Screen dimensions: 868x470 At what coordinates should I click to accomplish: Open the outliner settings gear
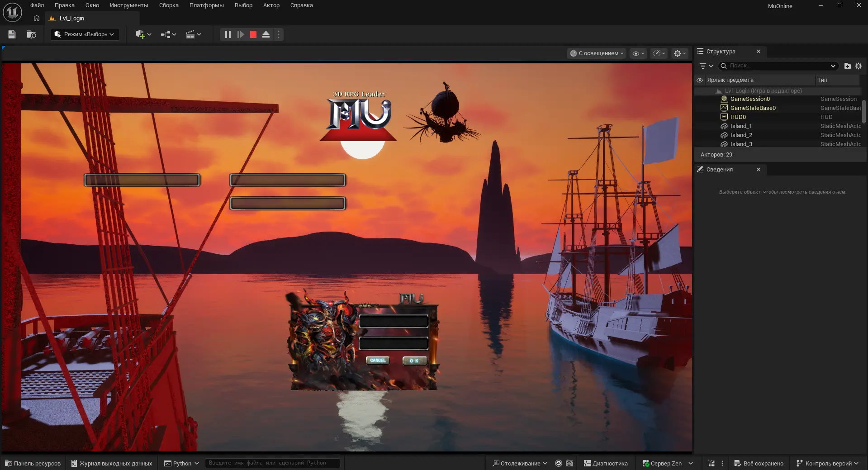(x=859, y=66)
